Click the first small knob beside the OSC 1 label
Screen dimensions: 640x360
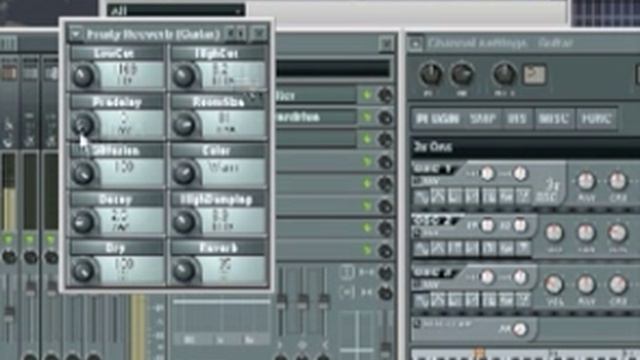tap(487, 174)
